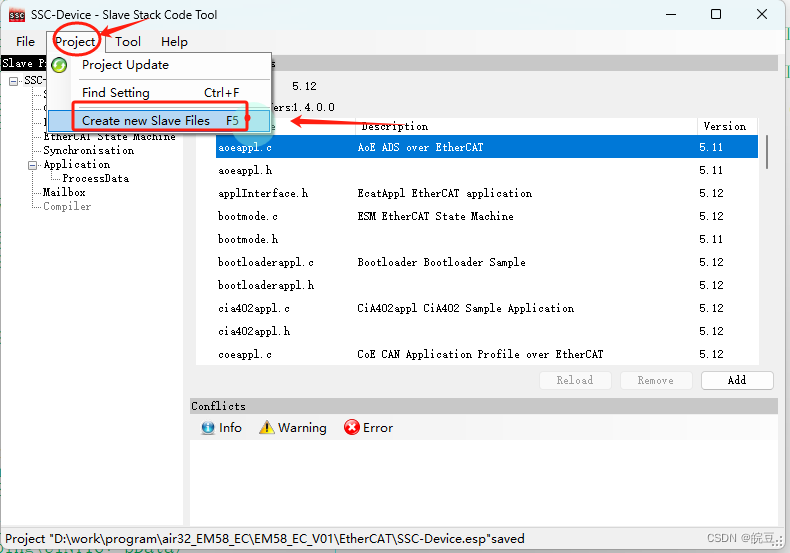Select the bootloaderappl.h row
Image resolution: width=790 pixels, height=553 pixels.
tap(487, 286)
